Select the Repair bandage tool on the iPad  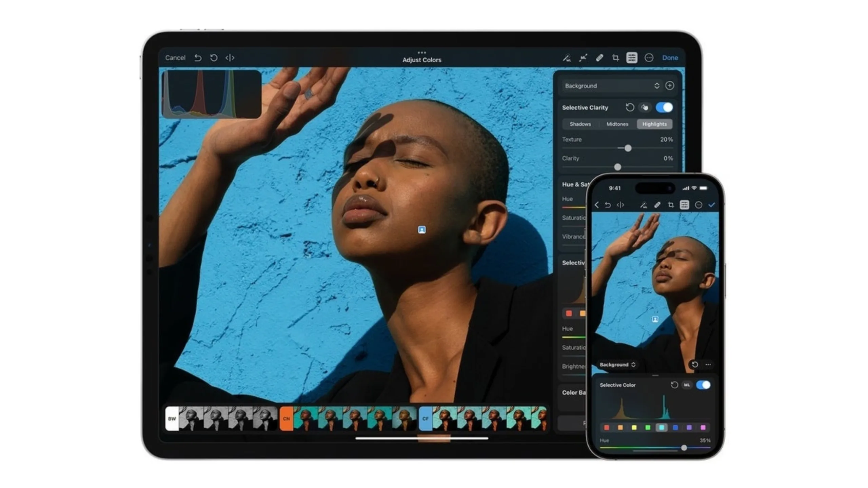point(599,58)
